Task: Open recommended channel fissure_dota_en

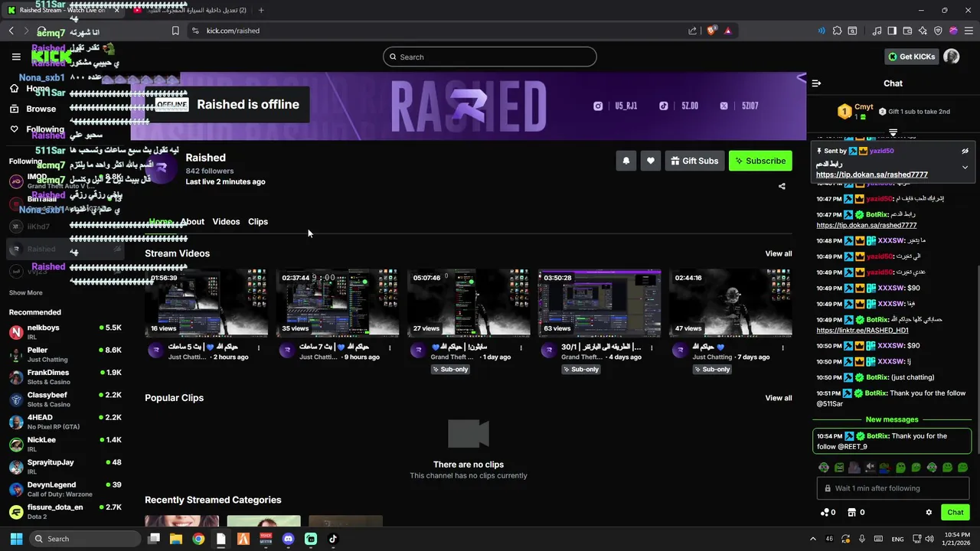Action: [x=65, y=512]
